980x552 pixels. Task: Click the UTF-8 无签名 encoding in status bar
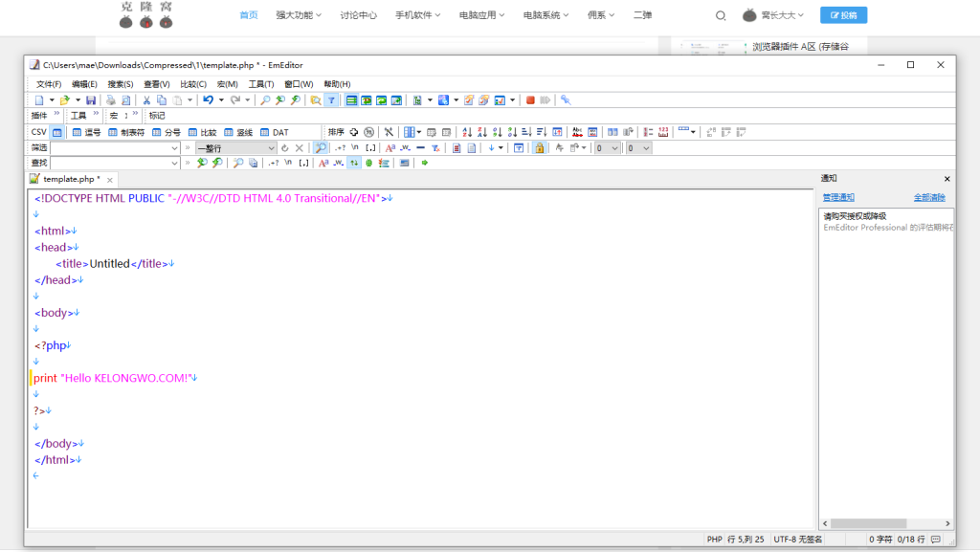coord(797,539)
